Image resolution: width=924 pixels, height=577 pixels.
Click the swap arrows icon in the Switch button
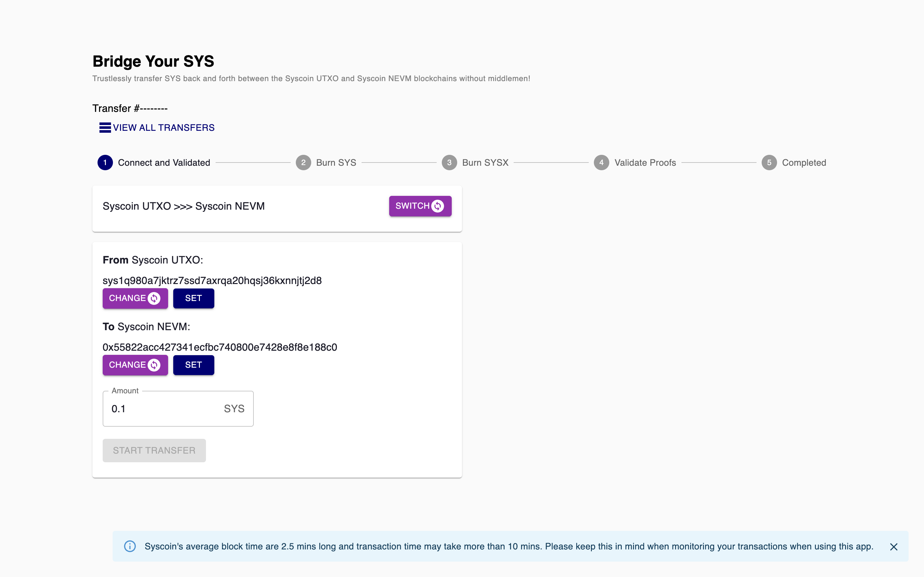coord(438,206)
